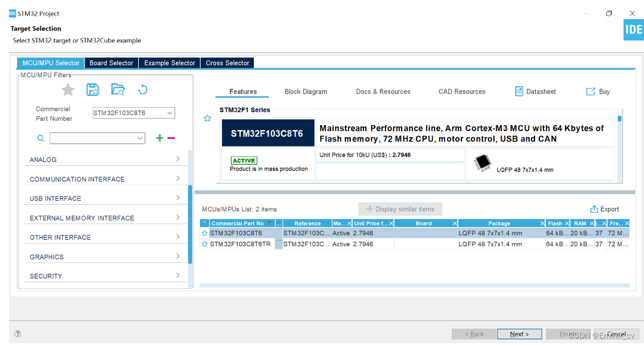The height and width of the screenshot is (345, 644).
Task: Toggle favorite star beside STM32F1 Series
Action: (208, 119)
